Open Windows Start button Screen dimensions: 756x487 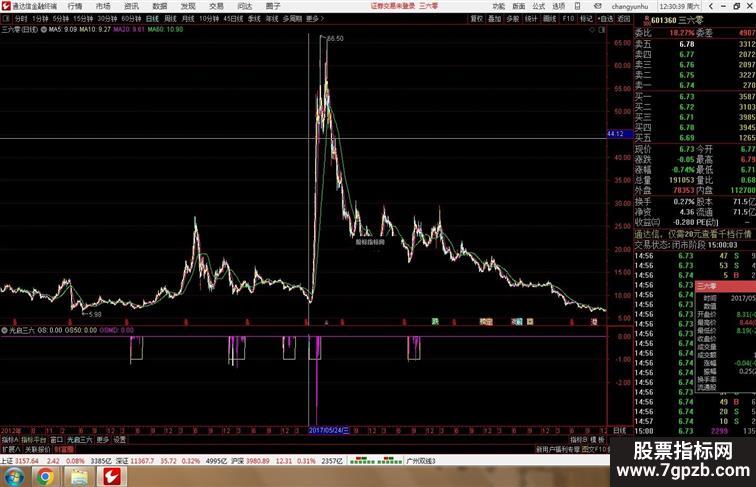click(14, 477)
